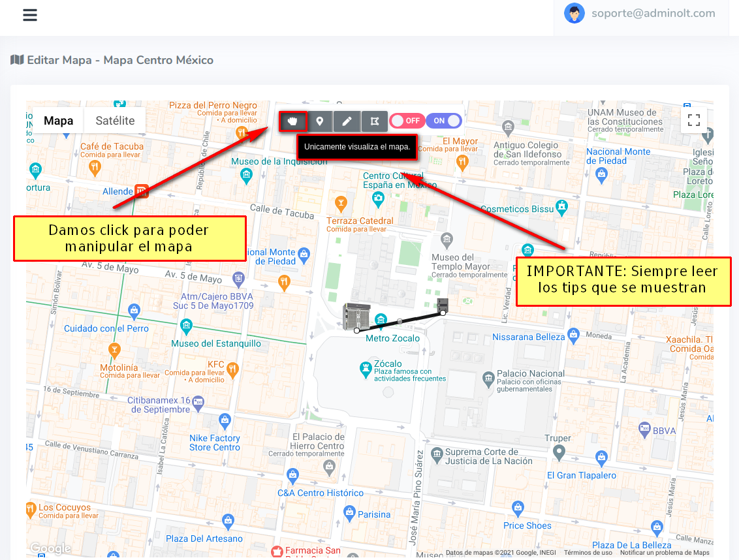Image resolution: width=739 pixels, height=560 pixels.
Task: Click the Google logo on map
Action: [x=50, y=549]
